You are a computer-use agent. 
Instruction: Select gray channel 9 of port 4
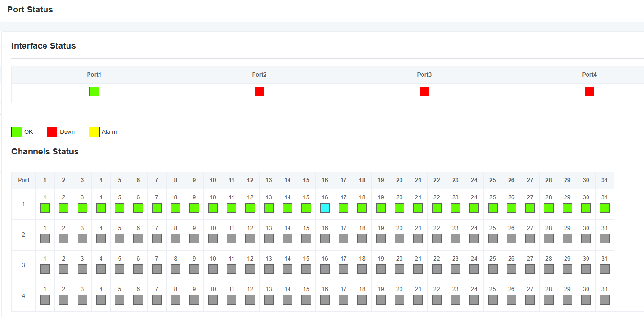pyautogui.click(x=194, y=300)
